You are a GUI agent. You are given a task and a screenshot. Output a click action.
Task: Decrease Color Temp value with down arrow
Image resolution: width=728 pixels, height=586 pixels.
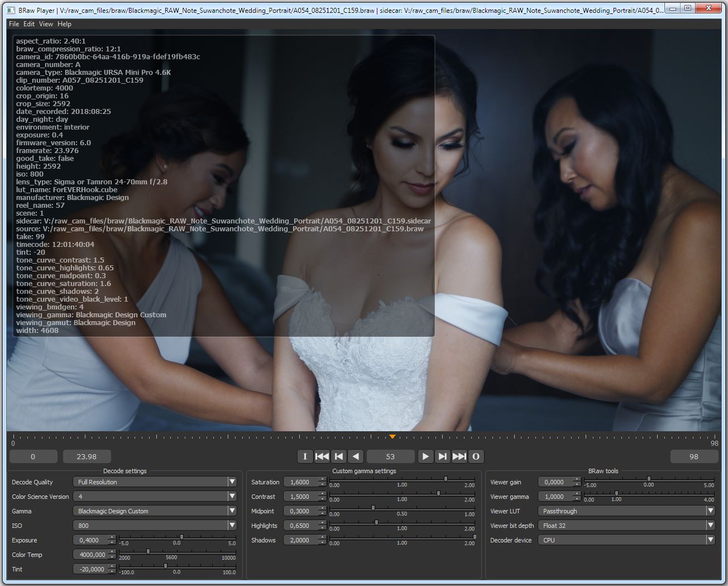coord(112,557)
